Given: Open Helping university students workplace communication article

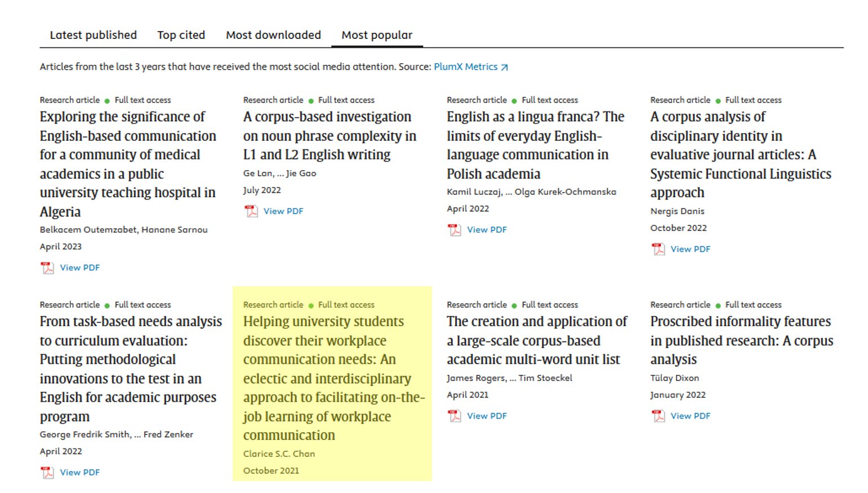Looking at the screenshot, I should tap(334, 378).
